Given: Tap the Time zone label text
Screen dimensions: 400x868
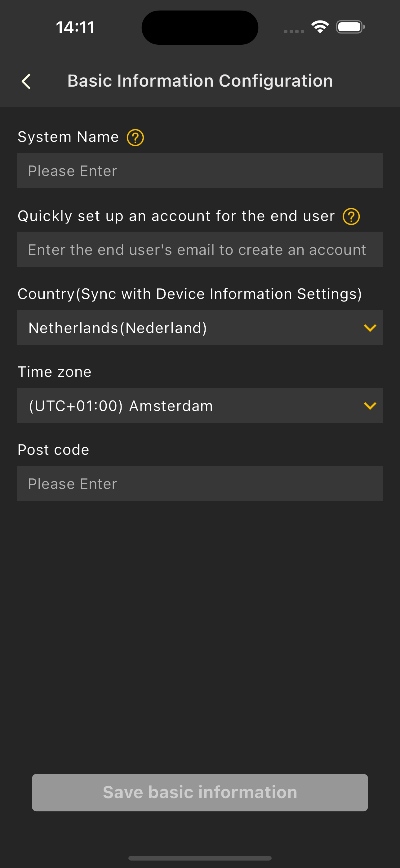Looking at the screenshot, I should (55, 372).
